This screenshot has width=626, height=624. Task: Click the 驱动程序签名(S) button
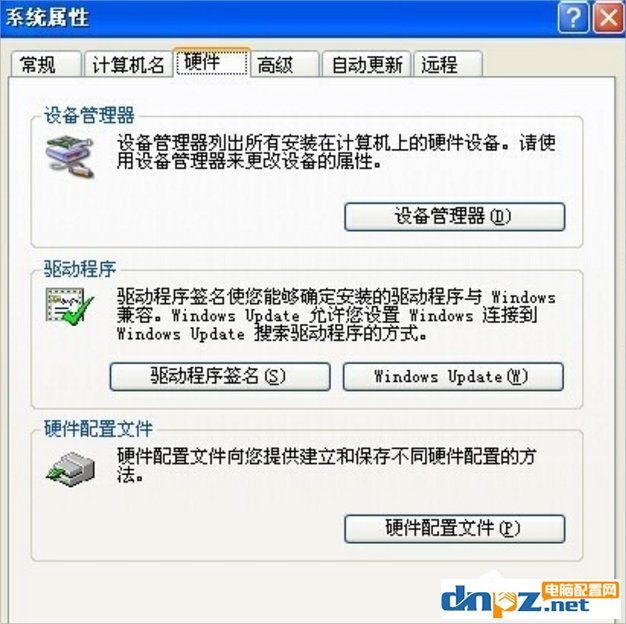click(x=220, y=376)
